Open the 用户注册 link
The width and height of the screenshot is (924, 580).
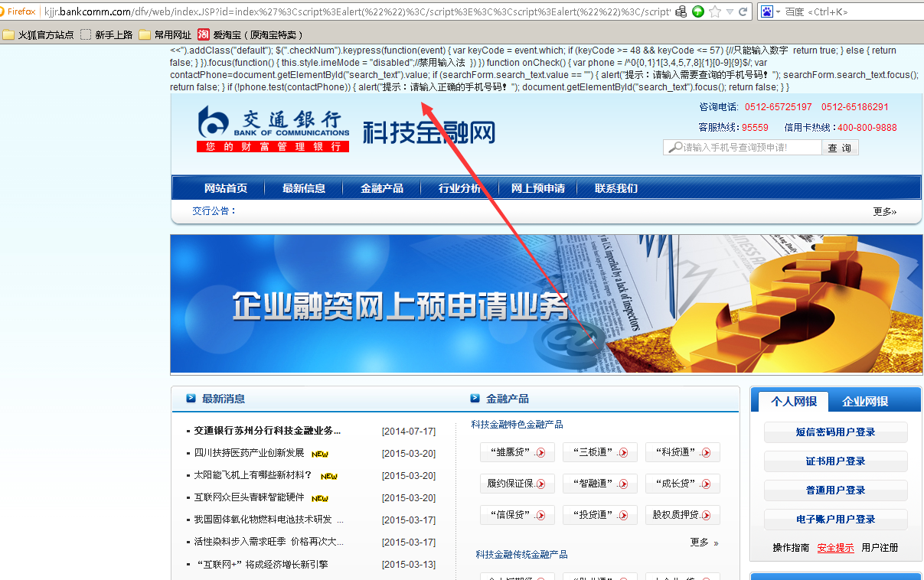[x=880, y=548]
